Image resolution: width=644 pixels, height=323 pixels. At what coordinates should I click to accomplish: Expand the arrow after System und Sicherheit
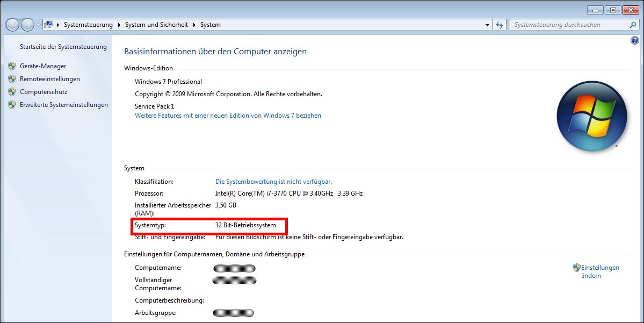pos(194,25)
